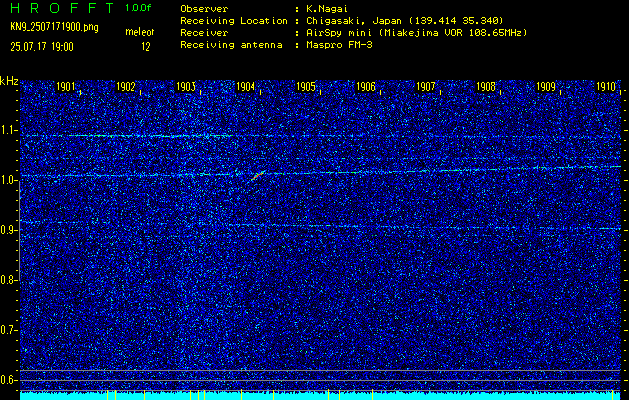Click the 0.9 kHz frequency label
The image size is (629, 400).
(x=8, y=230)
